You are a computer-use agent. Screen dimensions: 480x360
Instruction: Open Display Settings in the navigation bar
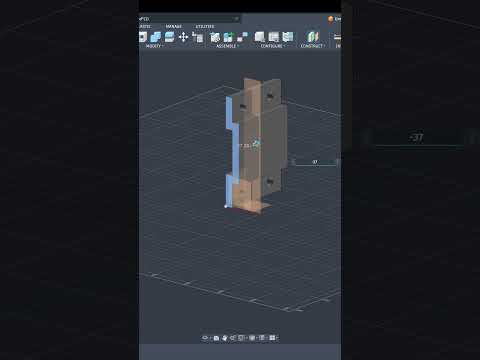tap(252, 338)
